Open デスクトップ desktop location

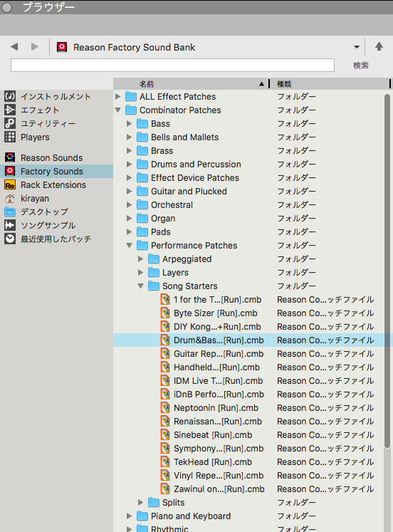pyautogui.click(x=44, y=212)
